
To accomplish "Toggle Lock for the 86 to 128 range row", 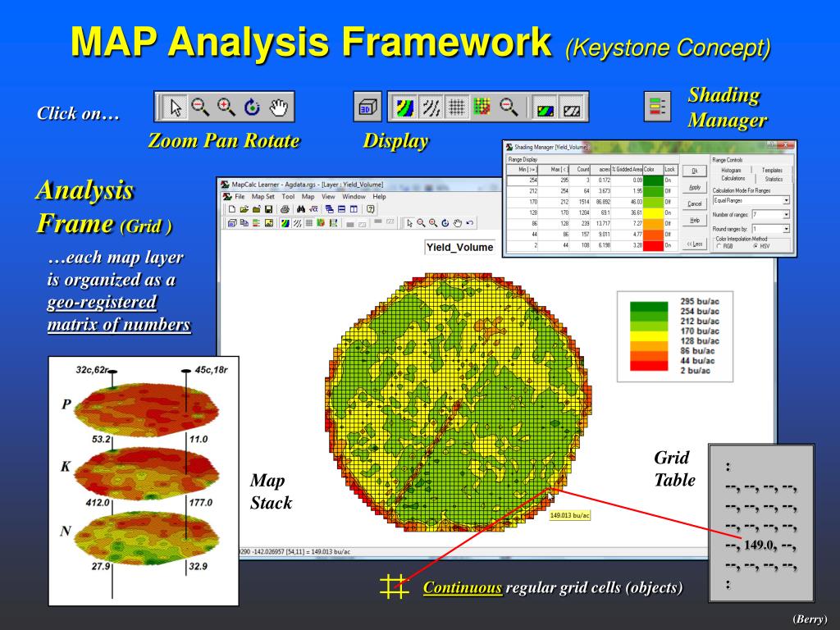I will [x=671, y=223].
